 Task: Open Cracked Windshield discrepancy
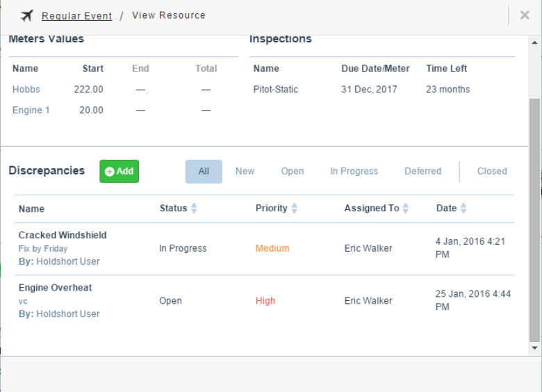(x=63, y=235)
